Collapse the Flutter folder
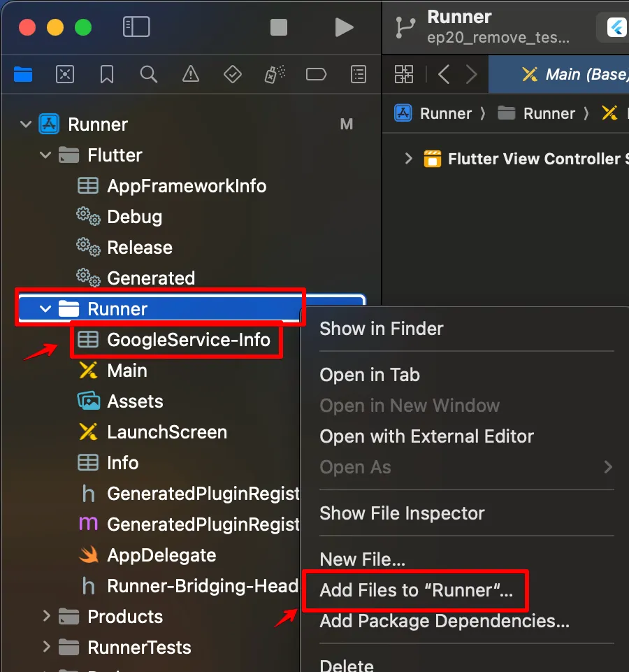The image size is (629, 672). pyautogui.click(x=45, y=155)
